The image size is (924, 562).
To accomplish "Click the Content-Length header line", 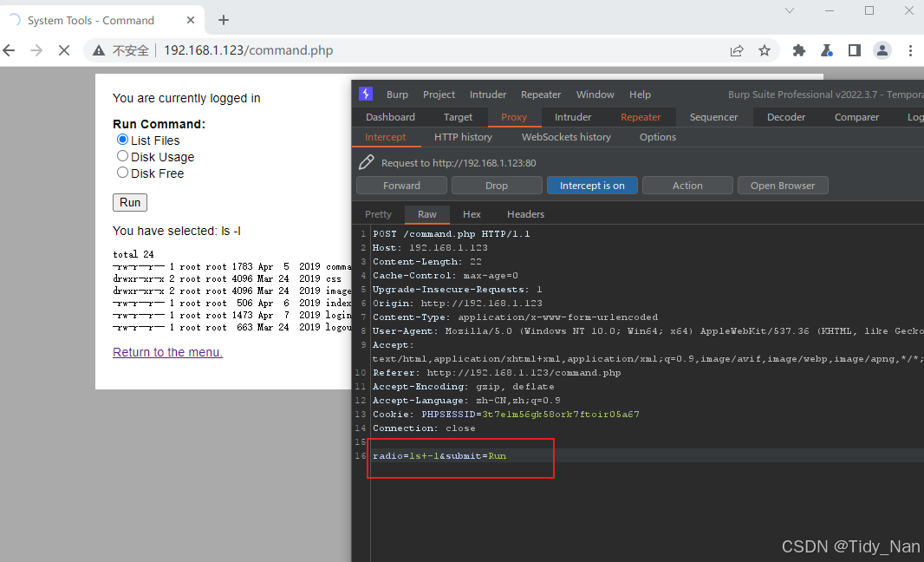I will pyautogui.click(x=426, y=261).
